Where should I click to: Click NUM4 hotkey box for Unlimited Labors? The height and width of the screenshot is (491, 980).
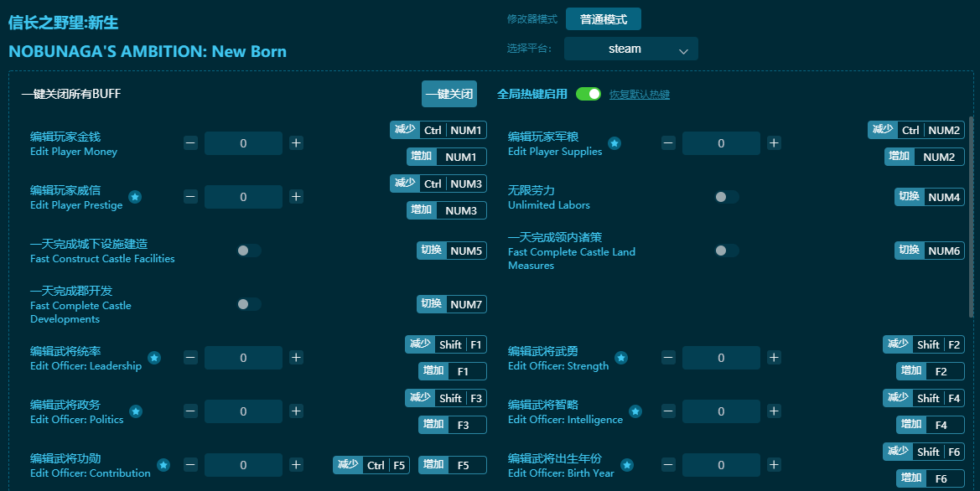(x=944, y=197)
